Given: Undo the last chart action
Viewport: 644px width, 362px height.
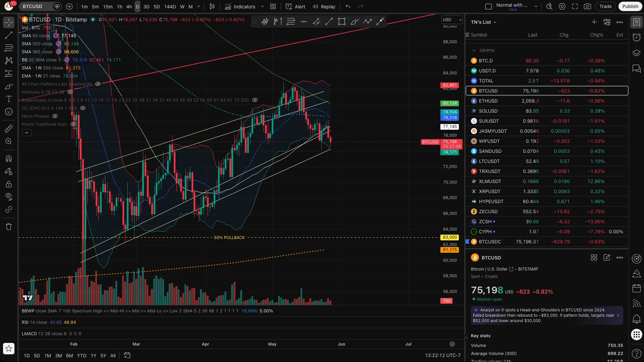Looking at the screenshot, I should click(x=348, y=6).
